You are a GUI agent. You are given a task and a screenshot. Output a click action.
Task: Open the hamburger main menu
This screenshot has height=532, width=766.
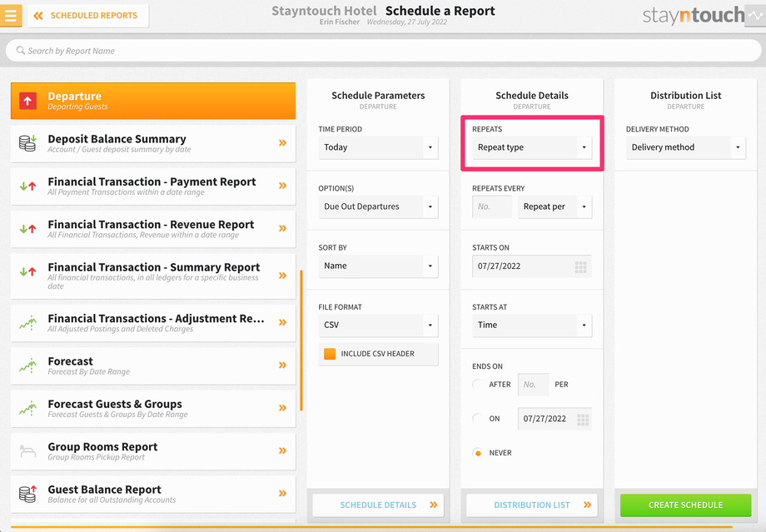[x=10, y=15]
